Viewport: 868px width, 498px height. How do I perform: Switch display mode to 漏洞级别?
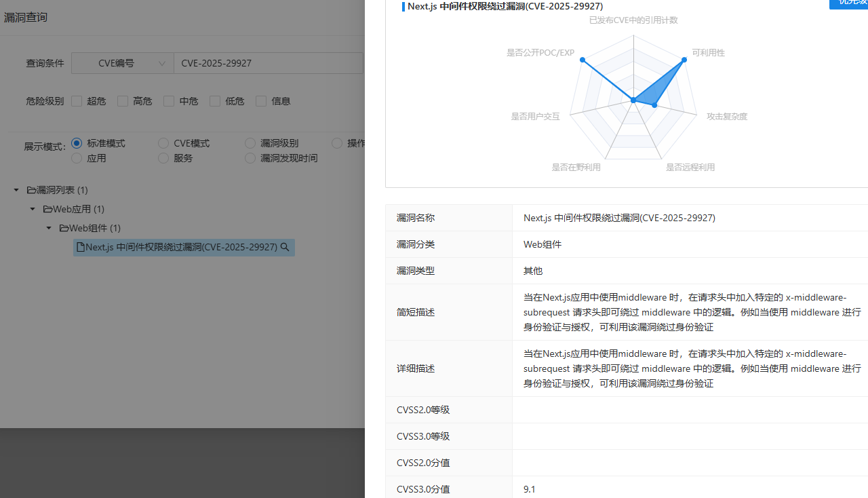pos(250,143)
